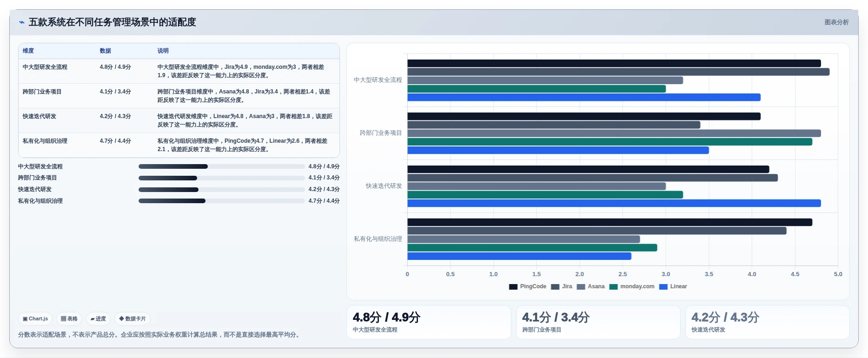The image size is (868, 358).
Task: Click the Linear bar in 快速迭代研发 group
Action: coord(614,203)
